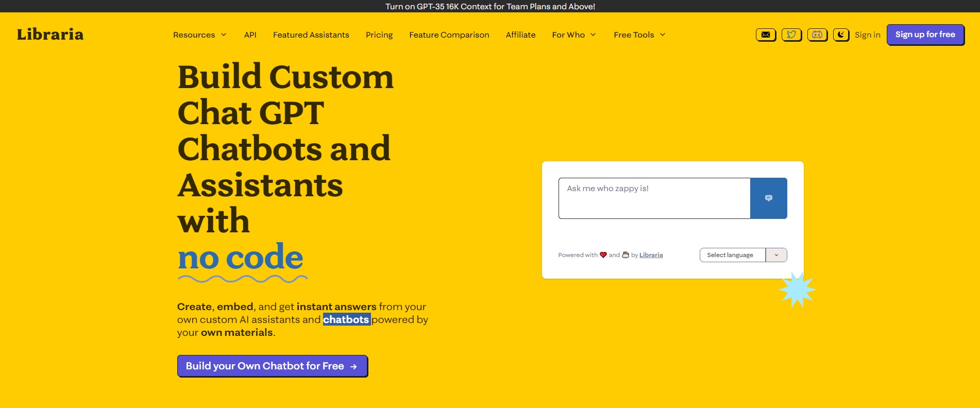The image size is (980, 408).
Task: Click the arrow icon on Build Chatbot button
Action: pos(353,367)
